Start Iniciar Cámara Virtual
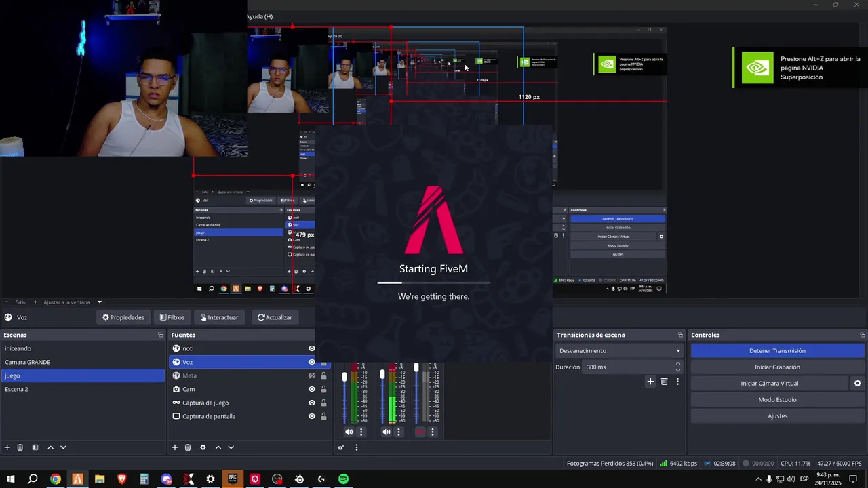The height and width of the screenshot is (488, 868). pos(769,384)
